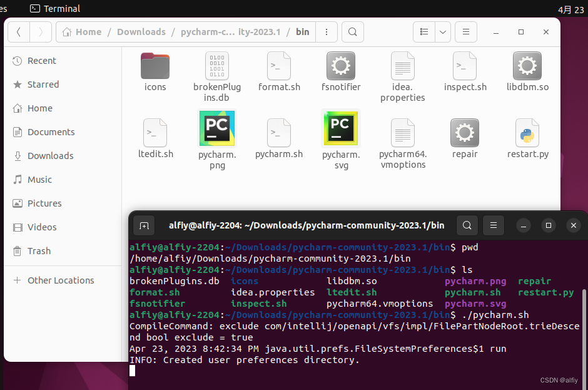The image size is (588, 390).
Task: Select the idea.properties file
Action: click(x=402, y=66)
